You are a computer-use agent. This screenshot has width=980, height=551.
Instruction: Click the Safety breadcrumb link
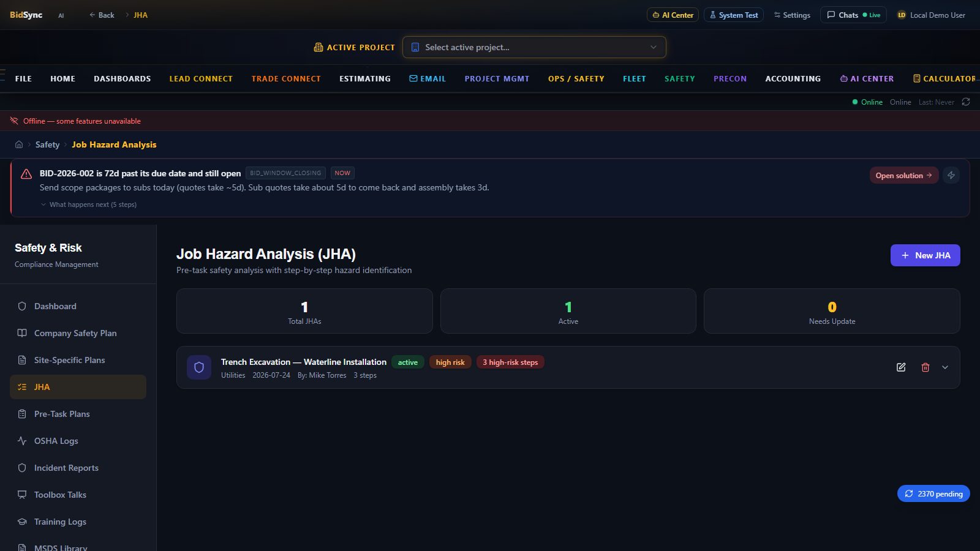pos(47,144)
